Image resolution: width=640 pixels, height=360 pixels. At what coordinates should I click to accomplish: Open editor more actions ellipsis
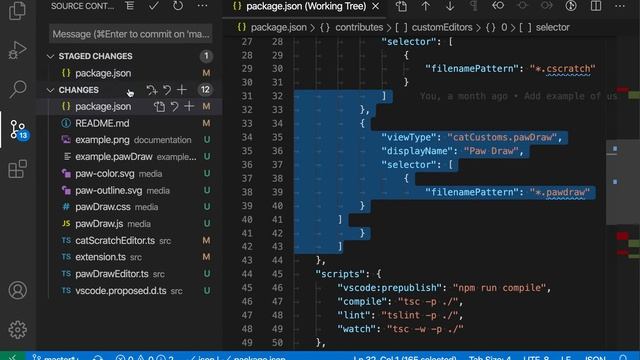620,6
